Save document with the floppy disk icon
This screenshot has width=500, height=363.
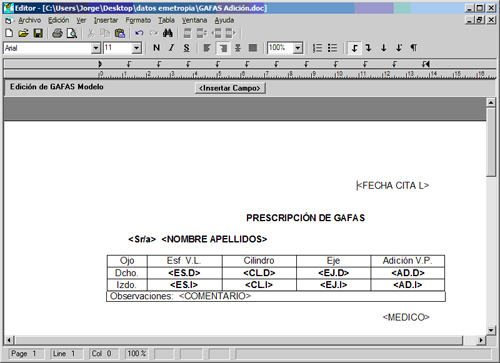[38, 33]
